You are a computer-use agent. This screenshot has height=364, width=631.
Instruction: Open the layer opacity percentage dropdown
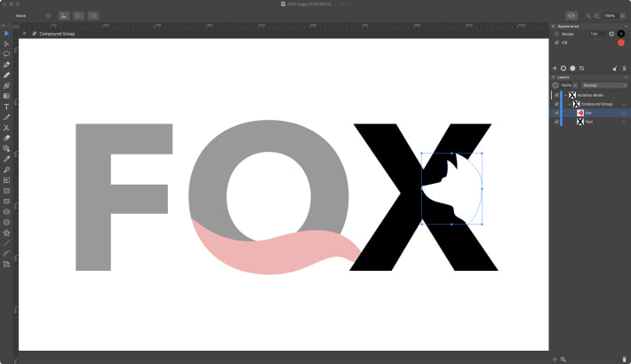coord(575,85)
